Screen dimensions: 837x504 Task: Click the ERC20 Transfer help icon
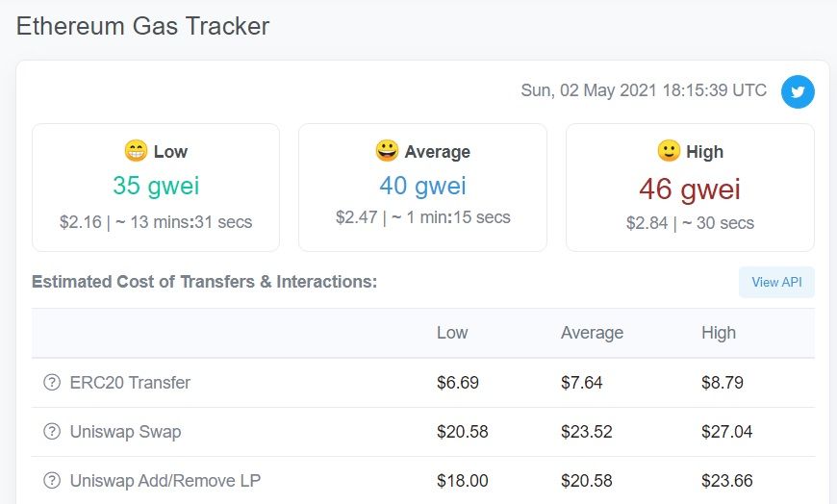[52, 382]
